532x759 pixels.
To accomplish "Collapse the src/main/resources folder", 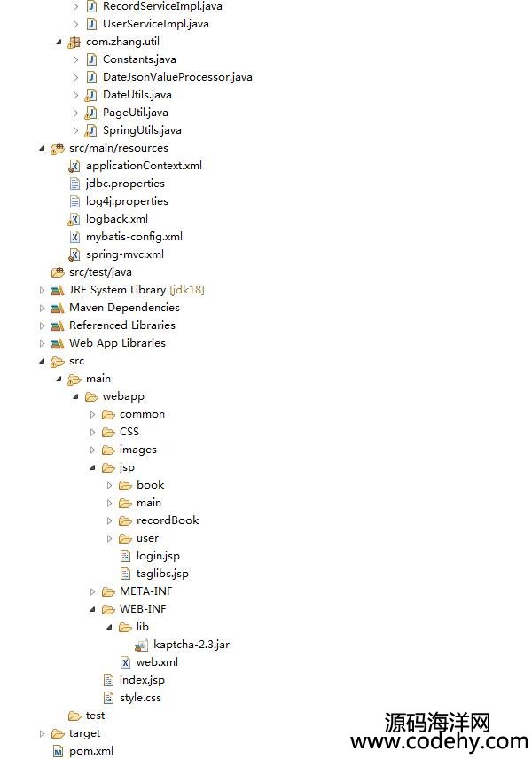I will (x=42, y=149).
